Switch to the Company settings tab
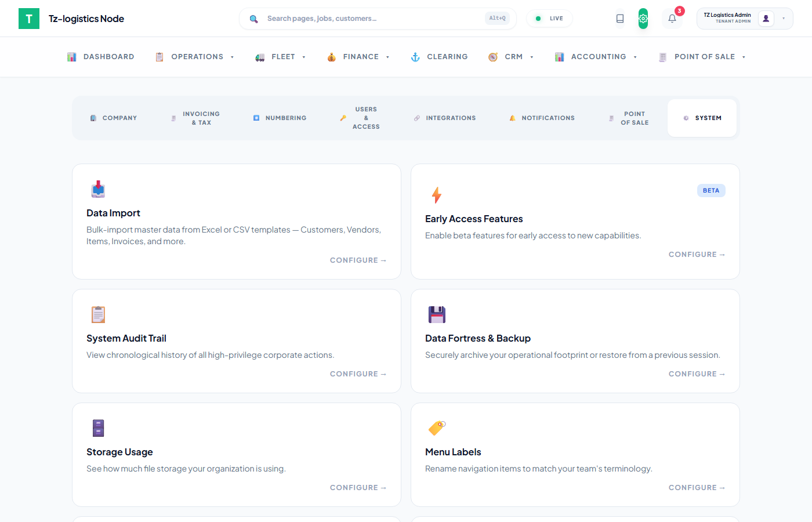The image size is (812, 522). click(114, 118)
